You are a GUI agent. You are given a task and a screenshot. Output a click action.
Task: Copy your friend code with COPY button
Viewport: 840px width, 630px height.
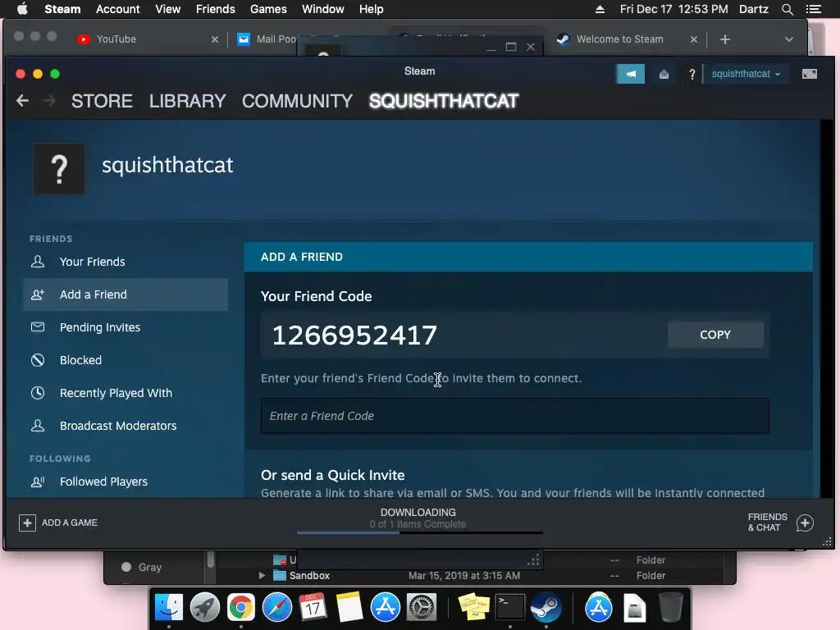(715, 335)
